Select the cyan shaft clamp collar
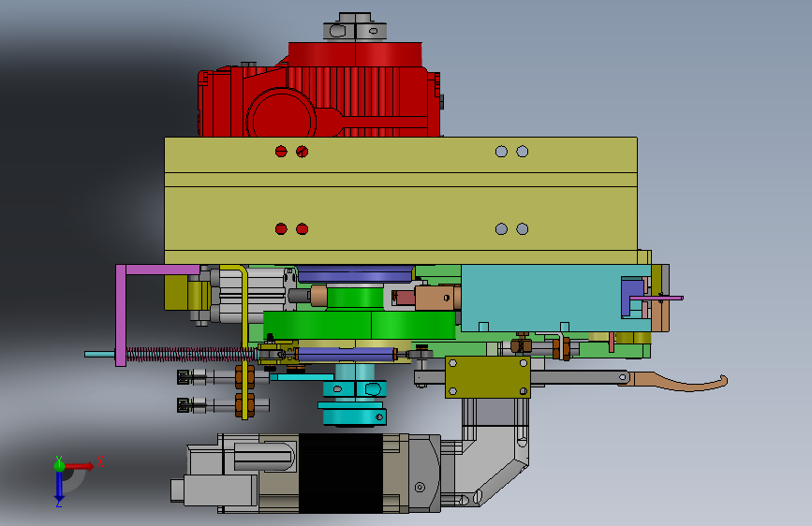The height and width of the screenshot is (526, 812). (355, 387)
